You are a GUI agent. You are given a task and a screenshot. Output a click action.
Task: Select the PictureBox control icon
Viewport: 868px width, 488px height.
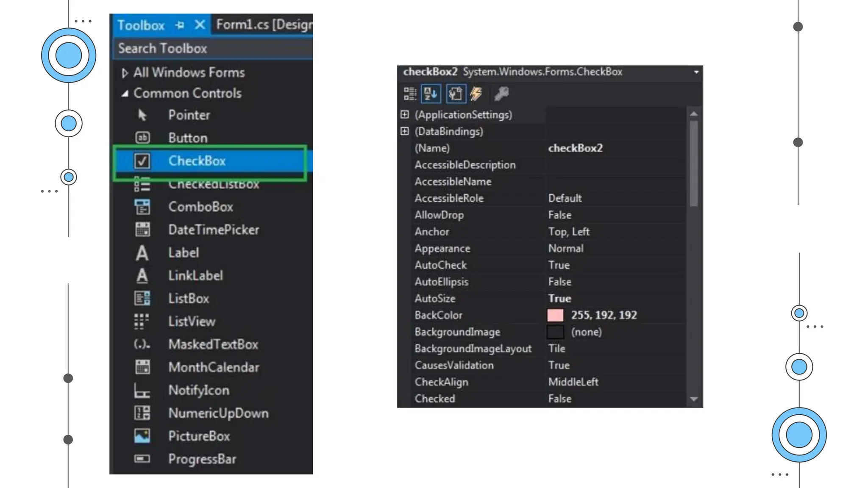click(142, 436)
